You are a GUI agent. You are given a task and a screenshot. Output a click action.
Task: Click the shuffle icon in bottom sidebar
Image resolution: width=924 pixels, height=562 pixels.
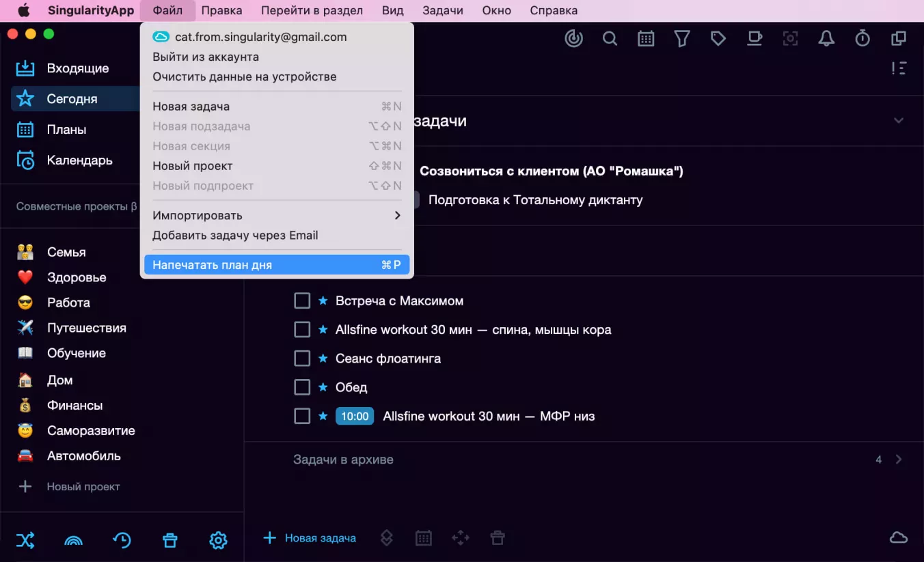[x=25, y=540]
